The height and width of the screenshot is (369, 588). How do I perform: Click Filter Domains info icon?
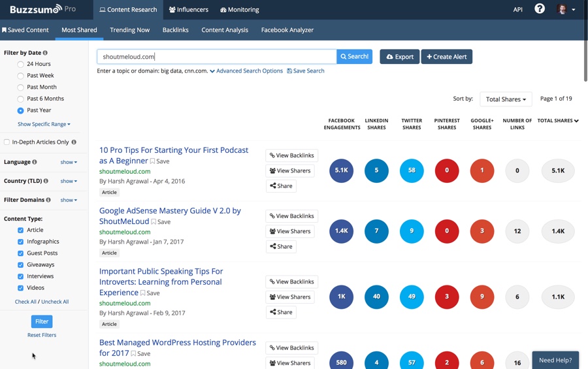[48, 200]
